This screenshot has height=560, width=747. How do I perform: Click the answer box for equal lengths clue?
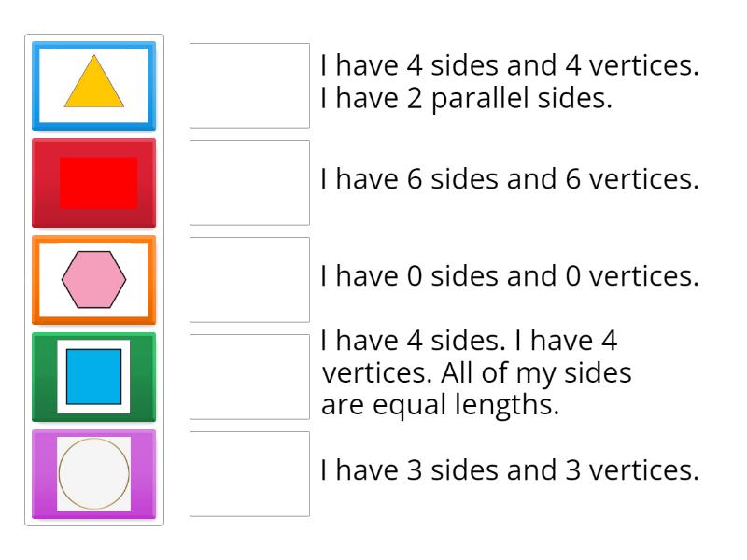click(x=248, y=377)
